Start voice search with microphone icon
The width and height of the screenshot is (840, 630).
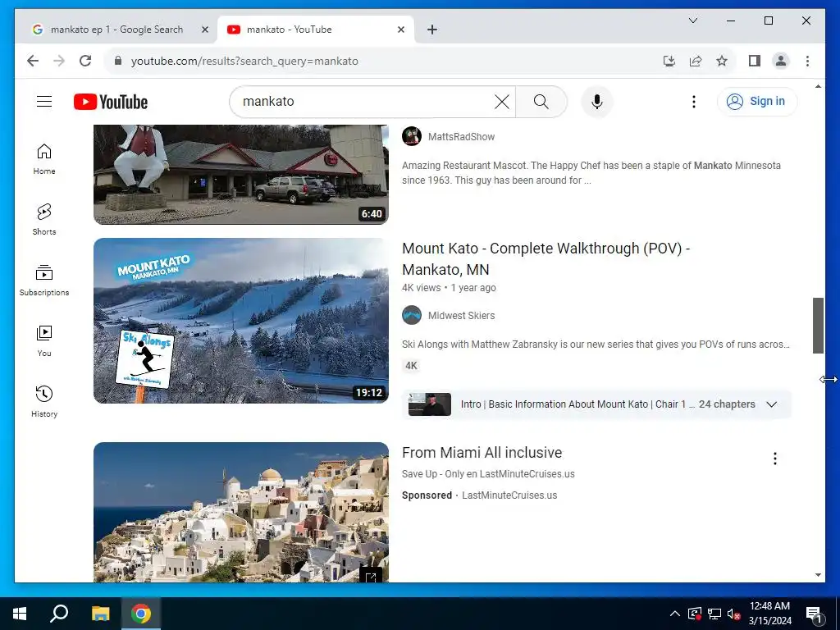[597, 102]
